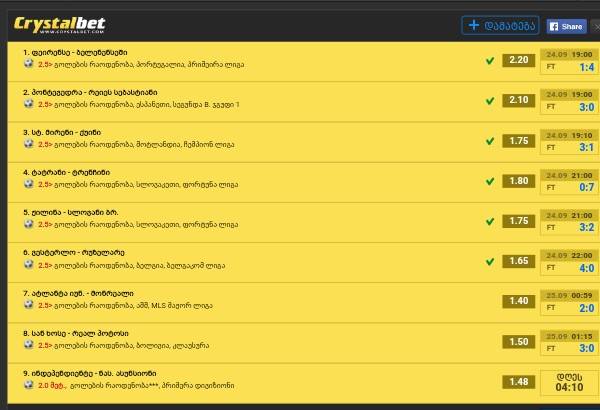Click the red 2.5> bet label in match 4
This screenshot has width=600, height=410.
click(45, 185)
